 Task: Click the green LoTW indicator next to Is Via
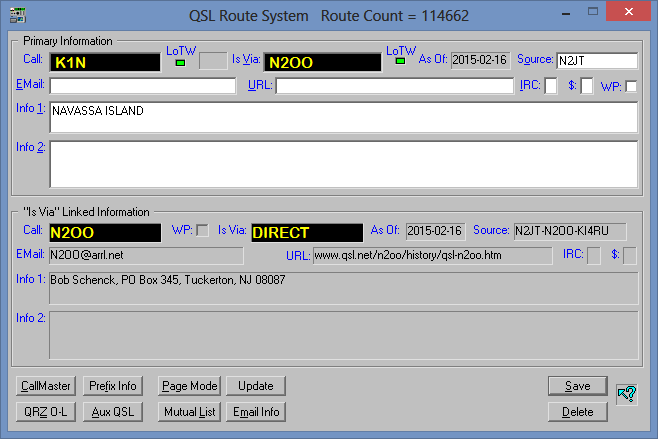[401, 62]
